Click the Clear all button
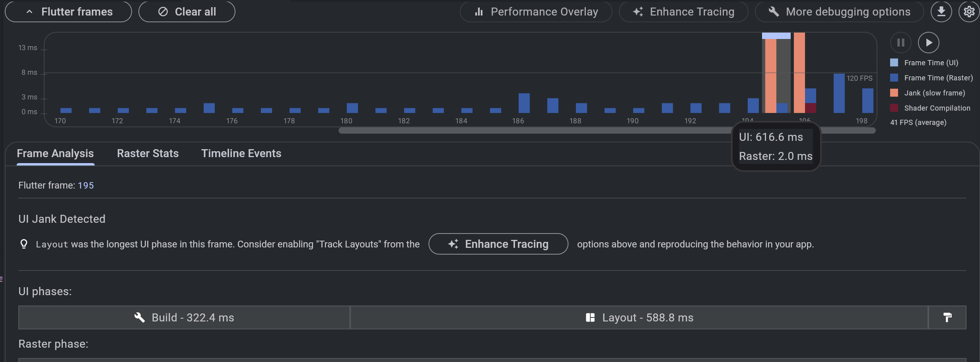 [x=187, y=12]
